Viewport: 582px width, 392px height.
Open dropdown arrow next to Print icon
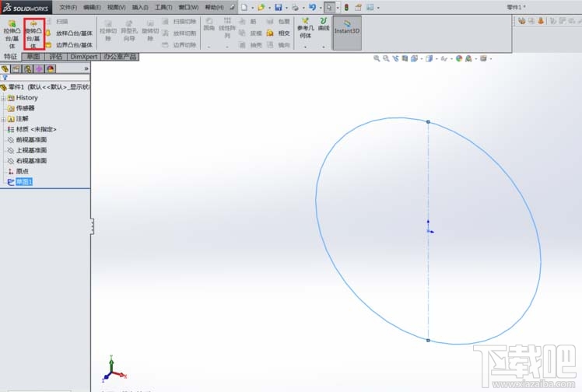(x=303, y=8)
